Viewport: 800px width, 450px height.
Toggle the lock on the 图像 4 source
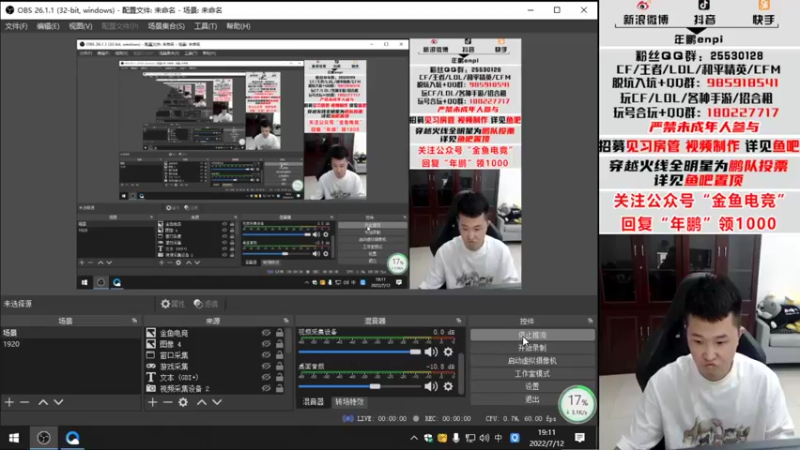280,344
